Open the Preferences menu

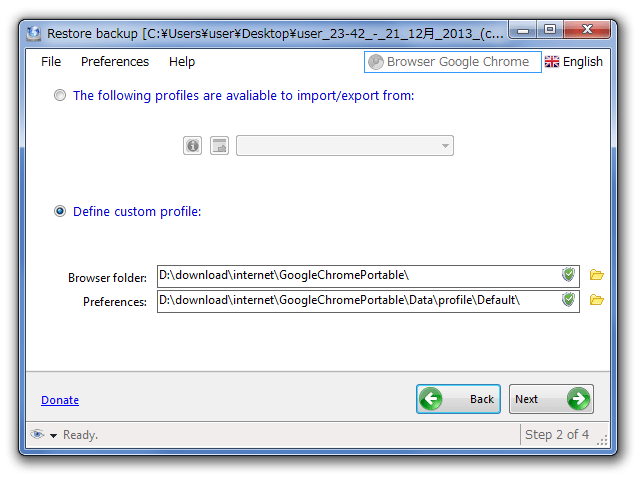115,62
